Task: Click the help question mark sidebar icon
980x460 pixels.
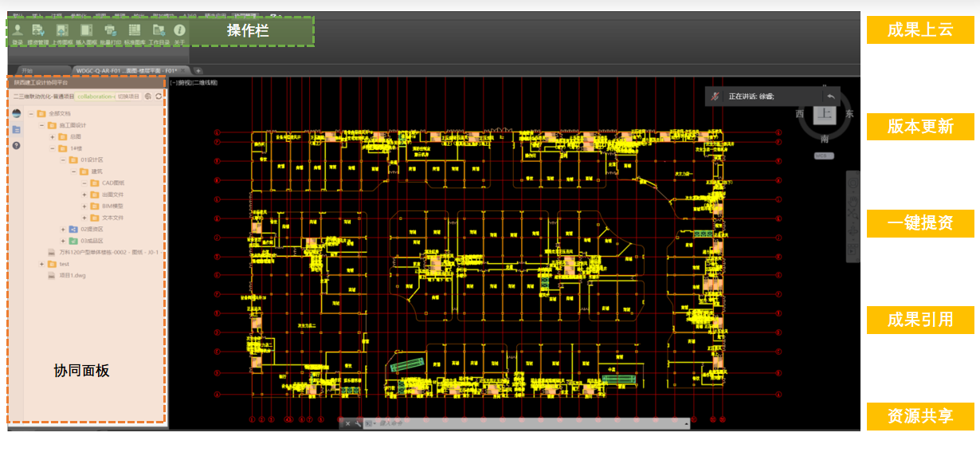Action: point(16,145)
